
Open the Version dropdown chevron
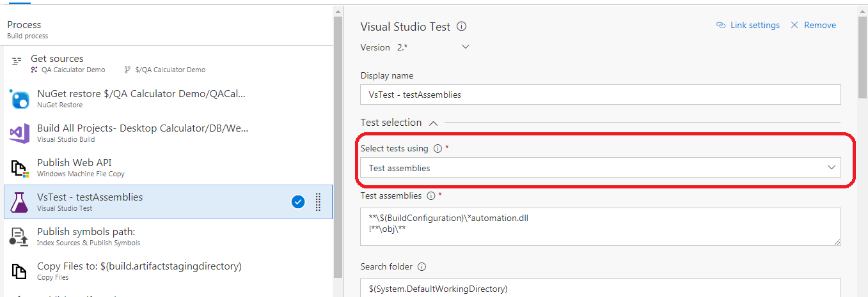click(x=466, y=47)
